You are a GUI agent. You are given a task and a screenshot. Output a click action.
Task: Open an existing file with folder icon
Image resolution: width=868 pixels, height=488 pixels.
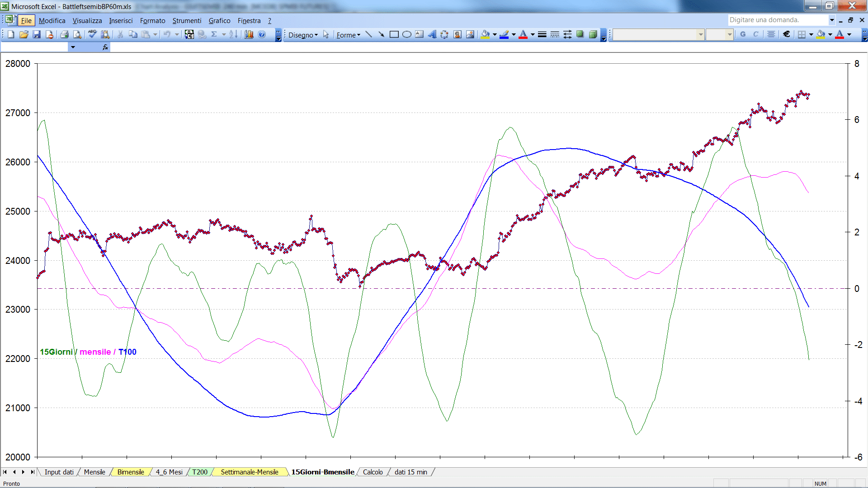pyautogui.click(x=24, y=34)
